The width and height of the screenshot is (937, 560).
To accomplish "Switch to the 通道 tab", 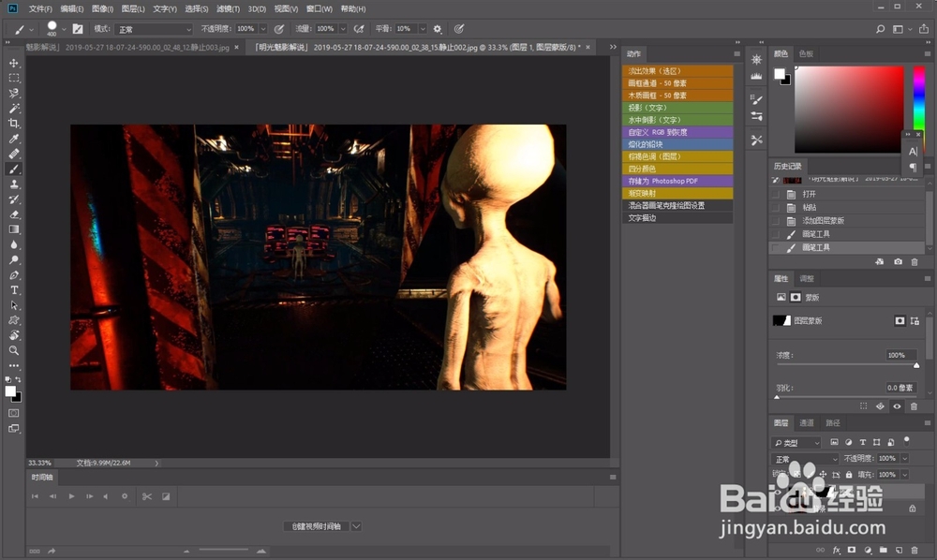I will [807, 423].
